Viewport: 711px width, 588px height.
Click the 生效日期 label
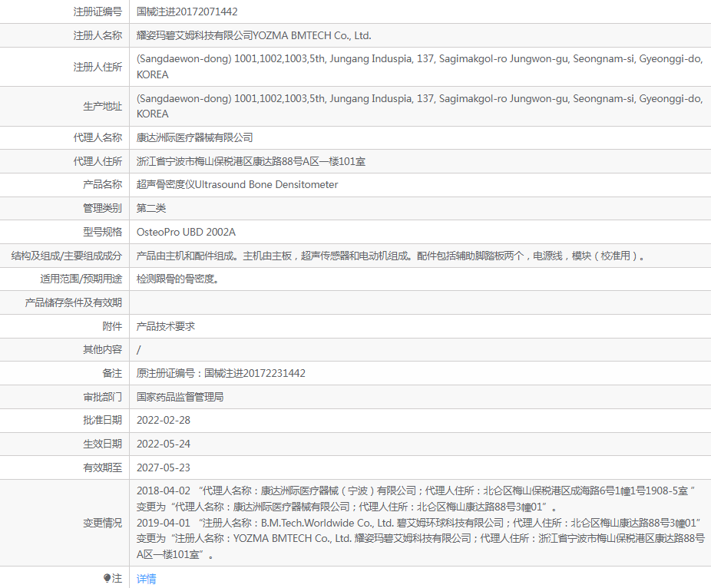(102, 444)
